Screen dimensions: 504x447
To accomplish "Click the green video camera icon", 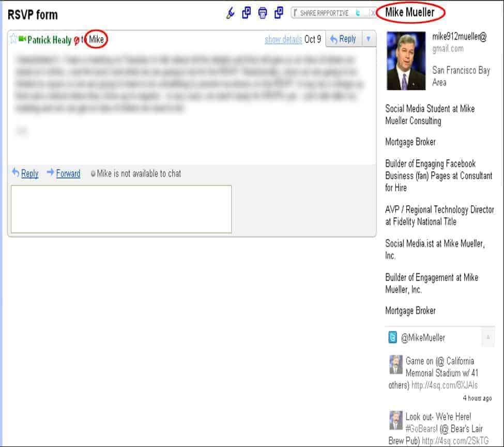I will click(x=22, y=39).
